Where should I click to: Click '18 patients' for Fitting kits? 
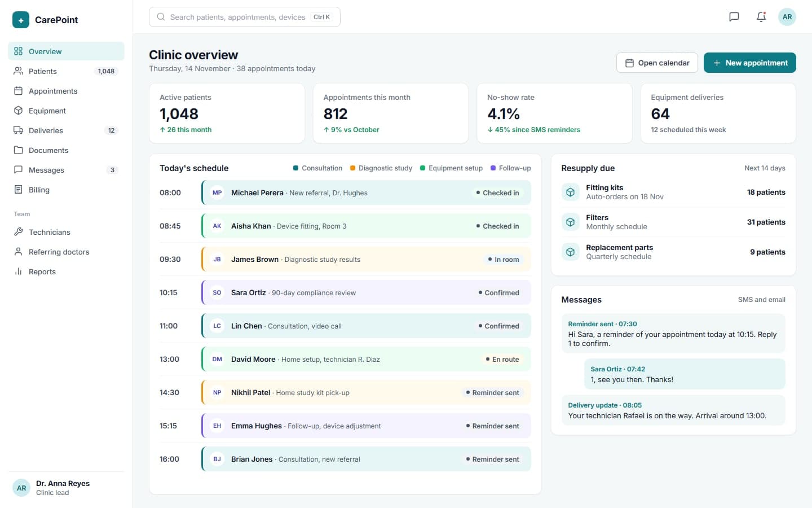(766, 192)
